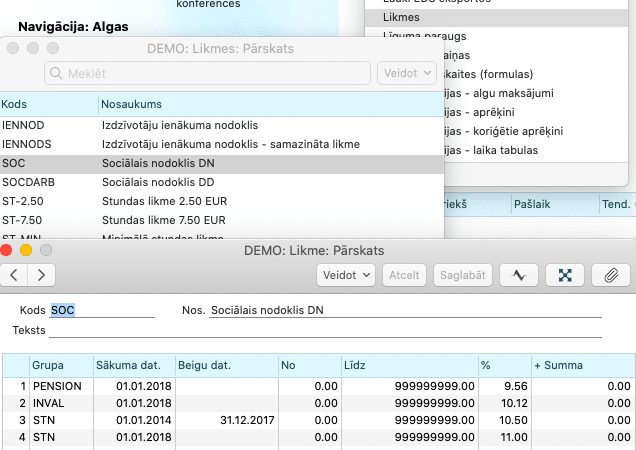This screenshot has height=450, width=636.
Task: Go to previous record with back arrow
Action: click(14, 274)
